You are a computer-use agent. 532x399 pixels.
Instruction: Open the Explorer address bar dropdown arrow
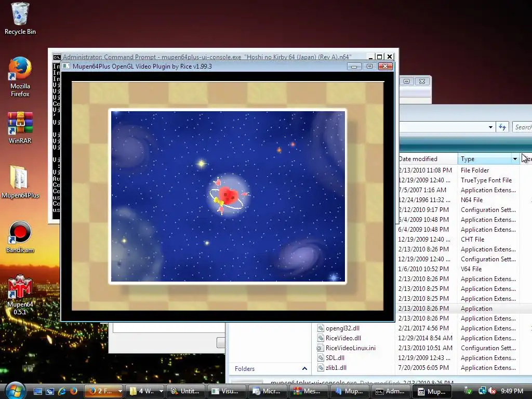490,127
